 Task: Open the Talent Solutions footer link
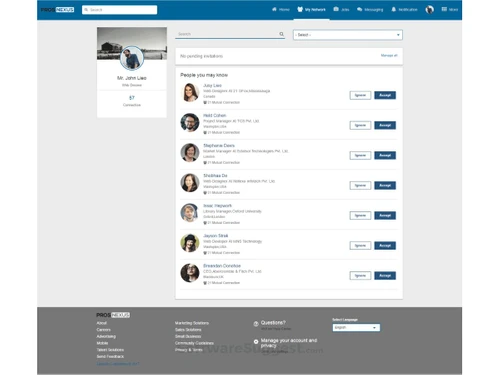point(110,350)
